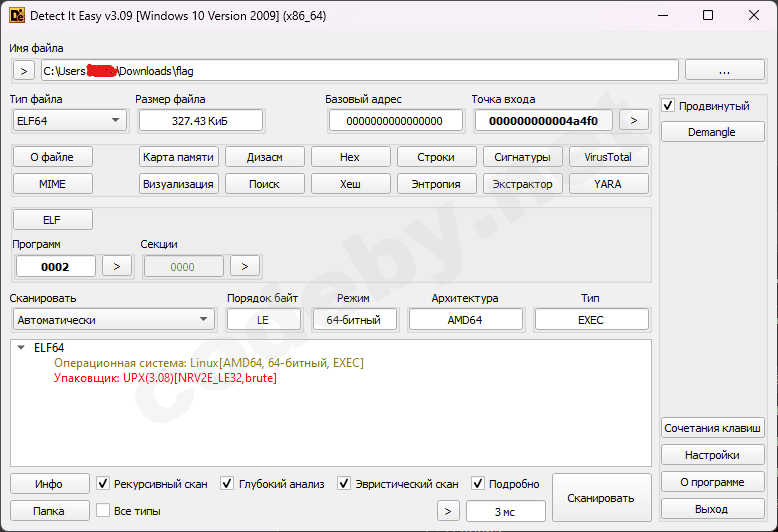This screenshot has width=778, height=532.
Task: Click the Detect It Easy title bar icon
Action: click(x=17, y=16)
